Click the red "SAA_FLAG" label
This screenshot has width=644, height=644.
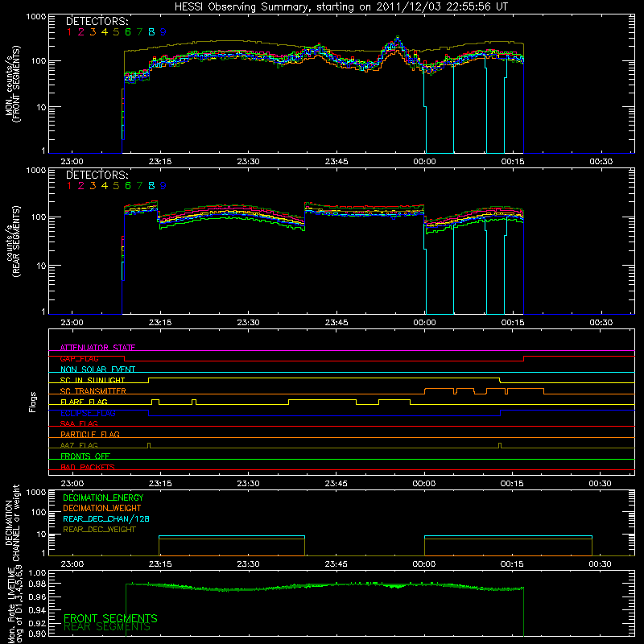[79, 423]
